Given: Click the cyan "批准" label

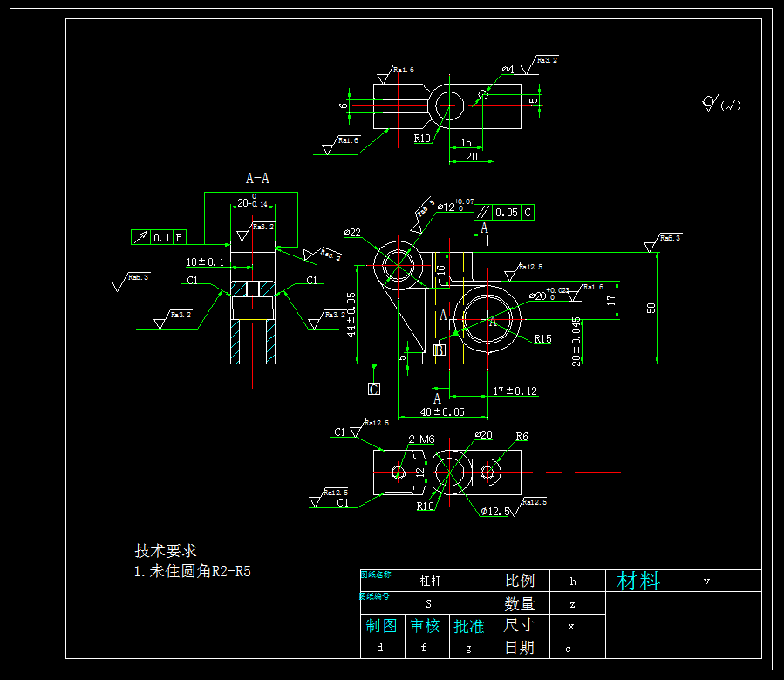Looking at the screenshot, I should pyautogui.click(x=469, y=626).
